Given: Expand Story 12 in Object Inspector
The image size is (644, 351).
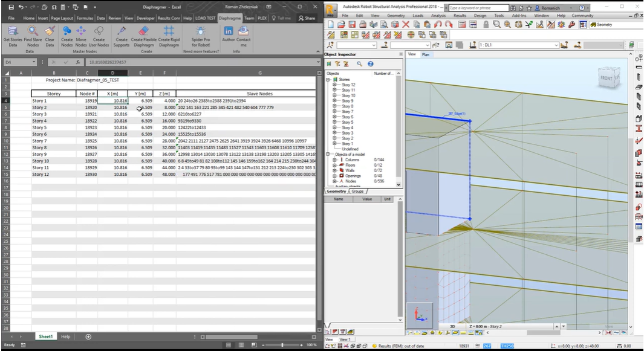Looking at the screenshot, I should click(x=334, y=85).
